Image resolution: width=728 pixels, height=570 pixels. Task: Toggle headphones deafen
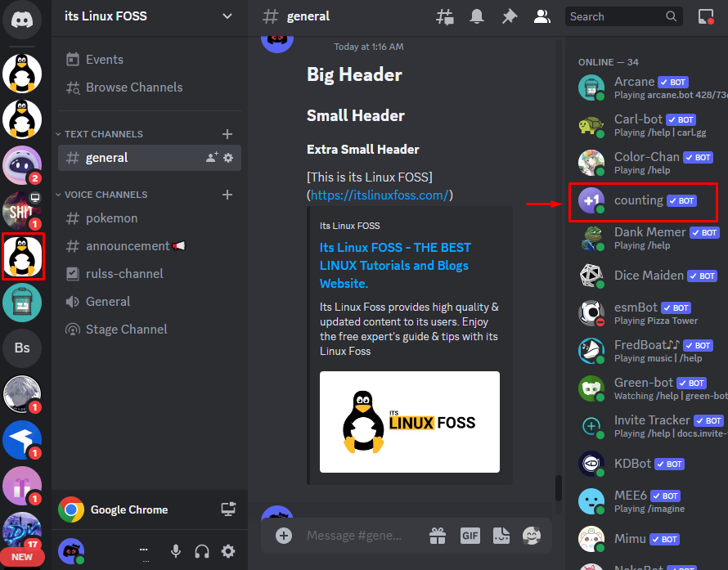(202, 551)
